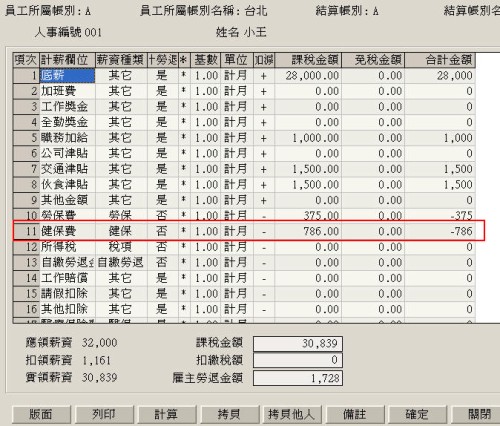Open the 備註 notes button
500x426 pixels.
click(355, 415)
